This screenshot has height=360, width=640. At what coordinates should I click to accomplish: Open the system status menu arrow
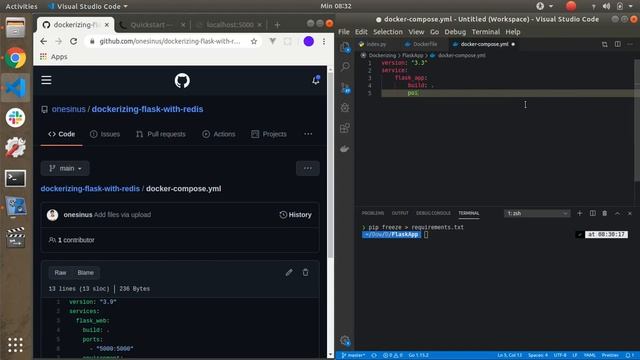coord(631,6)
